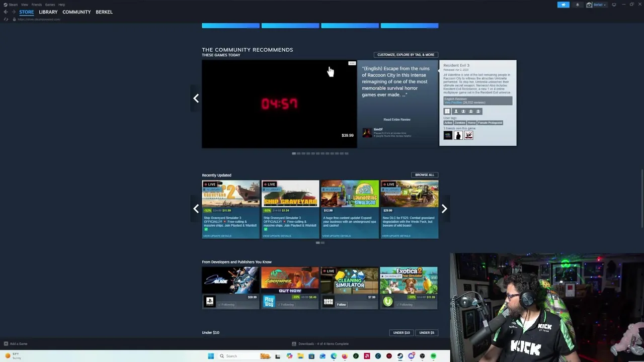Screen dimensions: 644x362
Task: Open the Berkel account dropdown
Action: coord(596,5)
